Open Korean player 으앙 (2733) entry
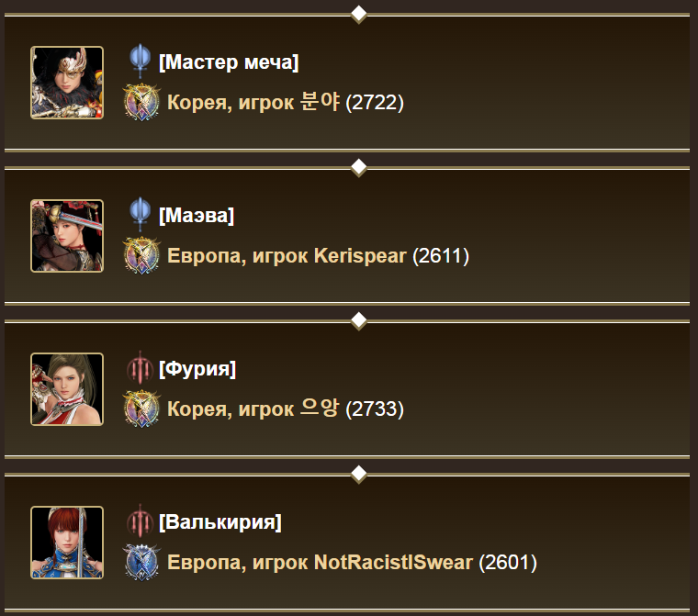This screenshot has height=616, width=698. pyautogui.click(x=286, y=409)
